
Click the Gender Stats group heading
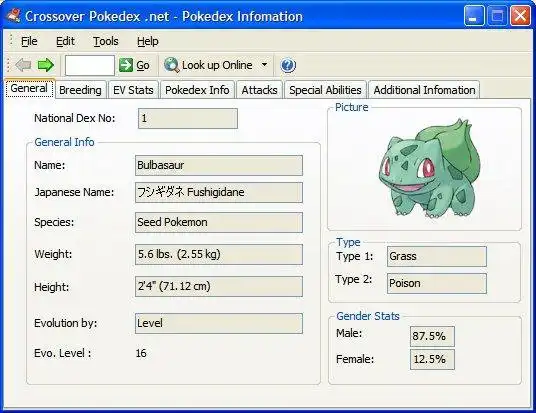click(x=368, y=316)
